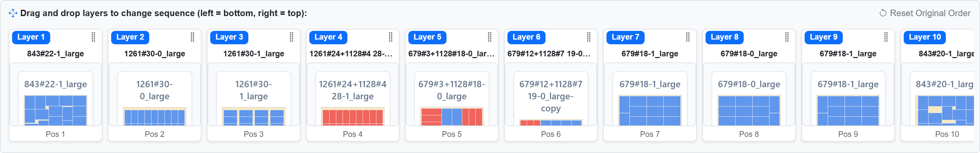Click the Pos 9 label
980x153 pixels.
pos(848,134)
